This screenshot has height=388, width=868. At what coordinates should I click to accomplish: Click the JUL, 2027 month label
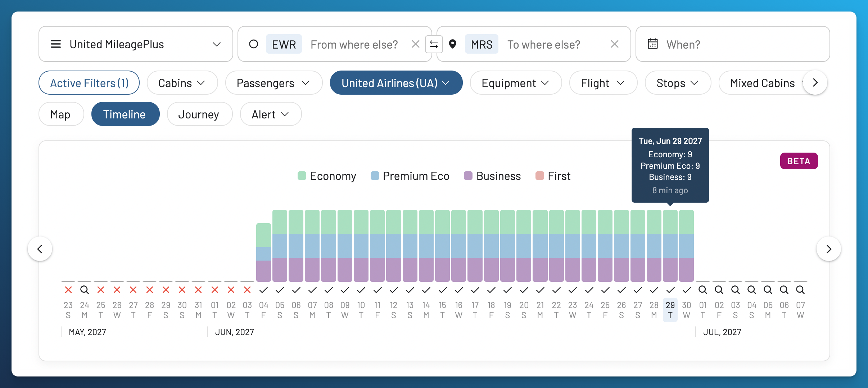tap(722, 332)
